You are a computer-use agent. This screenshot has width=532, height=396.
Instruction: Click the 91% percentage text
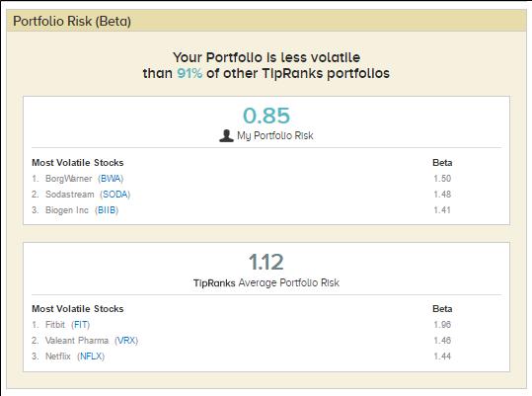click(190, 73)
